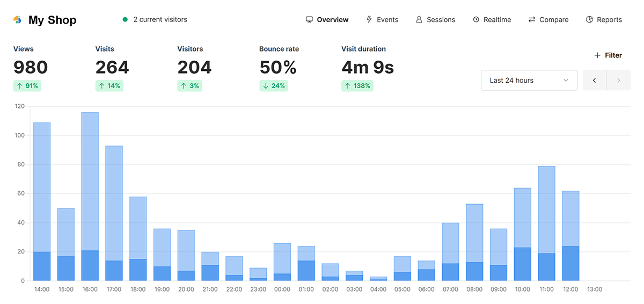Click the Compare arrows icon
The height and width of the screenshot is (304, 644).
point(532,20)
